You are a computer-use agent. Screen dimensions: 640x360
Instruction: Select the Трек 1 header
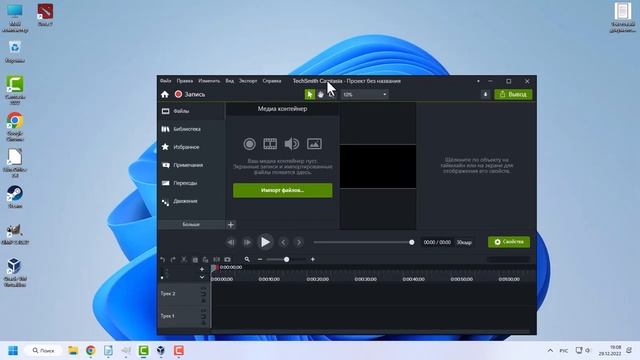[x=184, y=316]
